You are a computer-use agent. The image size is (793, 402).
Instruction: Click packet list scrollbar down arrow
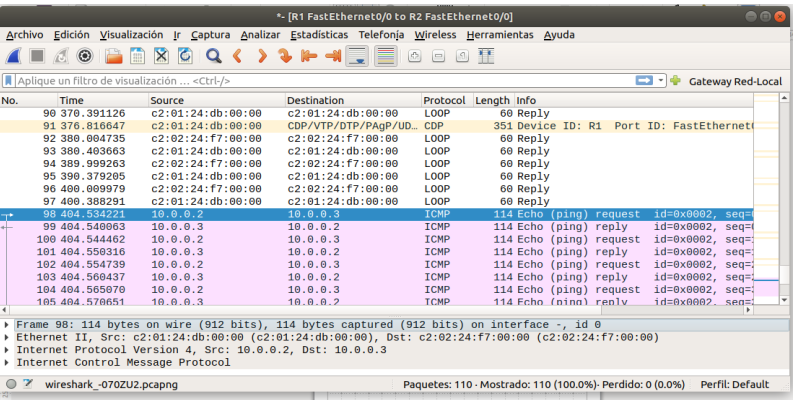coord(784,300)
